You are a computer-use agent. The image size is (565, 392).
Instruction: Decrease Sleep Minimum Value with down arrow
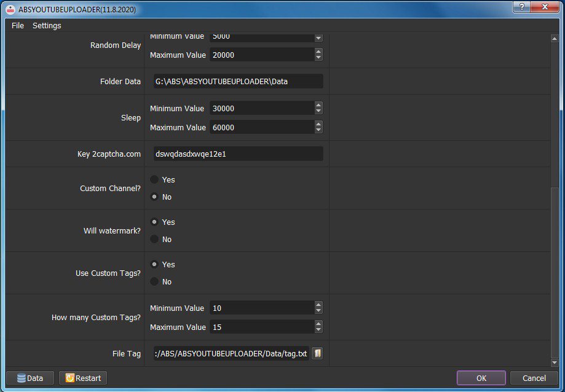coord(318,111)
